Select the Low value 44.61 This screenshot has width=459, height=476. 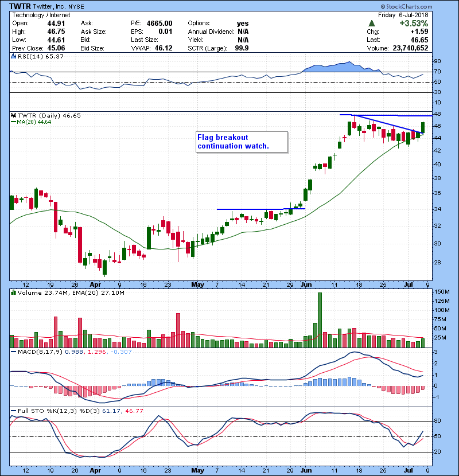[x=56, y=40]
